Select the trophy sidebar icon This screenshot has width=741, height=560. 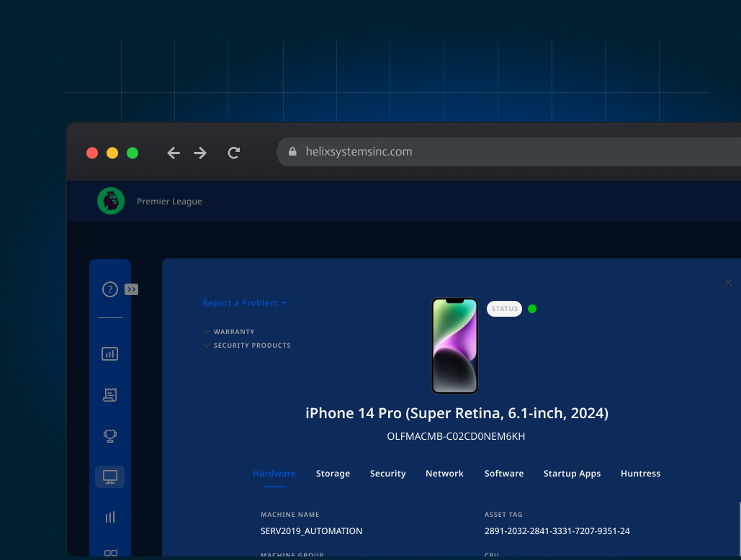[x=109, y=435]
